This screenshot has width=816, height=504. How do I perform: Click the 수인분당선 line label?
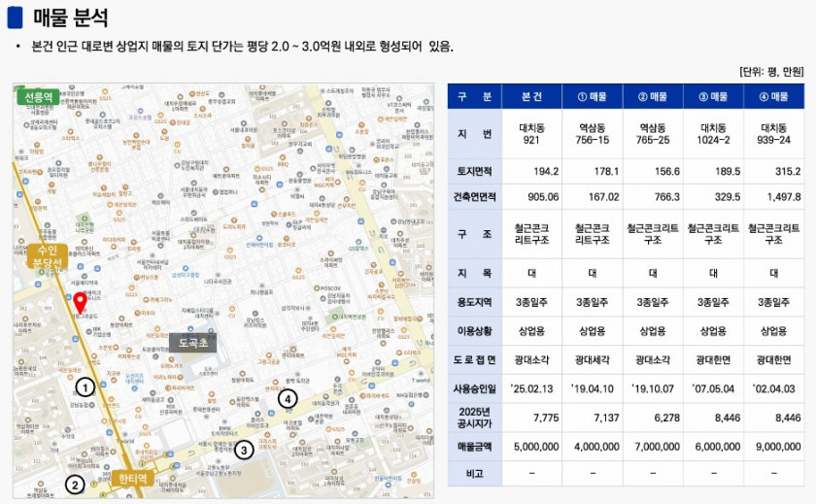[44, 256]
